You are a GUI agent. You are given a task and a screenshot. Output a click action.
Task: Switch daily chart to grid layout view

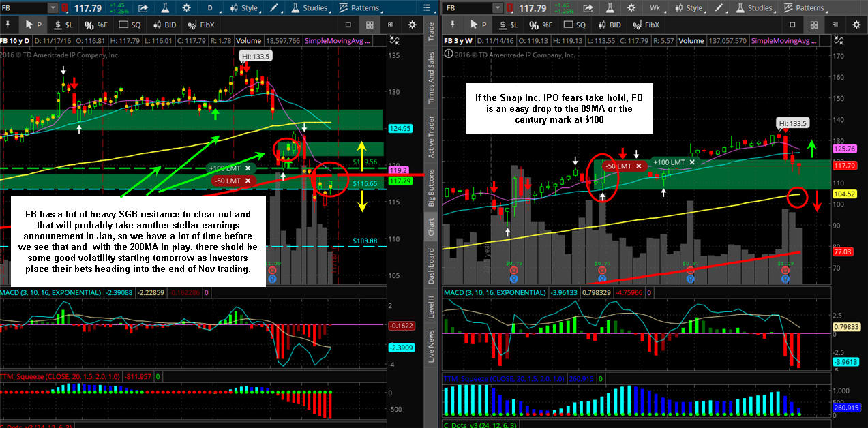coord(370,25)
